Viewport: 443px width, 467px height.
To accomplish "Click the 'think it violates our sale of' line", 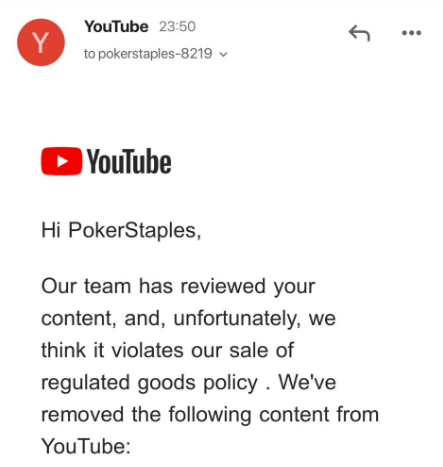I will coord(167,350).
